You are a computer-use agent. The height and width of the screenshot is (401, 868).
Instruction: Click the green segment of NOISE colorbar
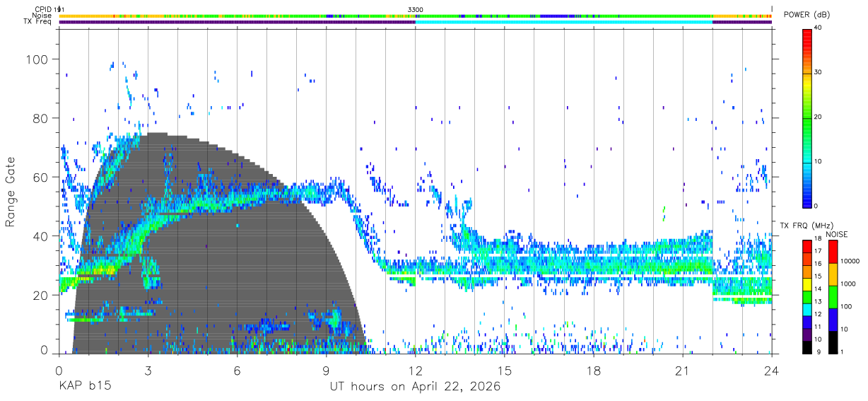(833, 297)
